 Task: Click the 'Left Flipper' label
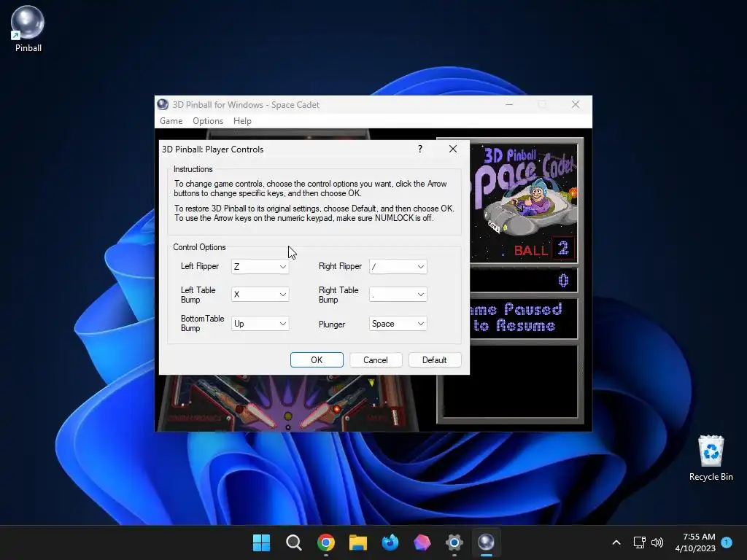click(x=200, y=266)
